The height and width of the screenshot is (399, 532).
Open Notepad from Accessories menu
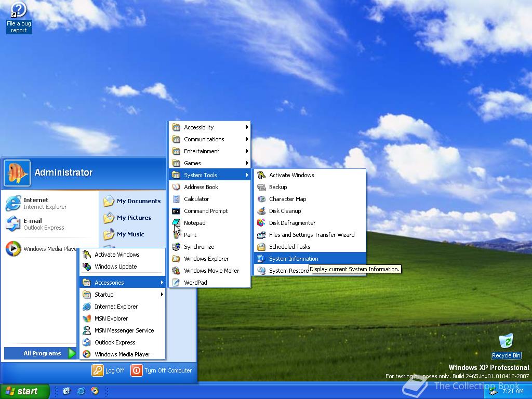[209, 223]
